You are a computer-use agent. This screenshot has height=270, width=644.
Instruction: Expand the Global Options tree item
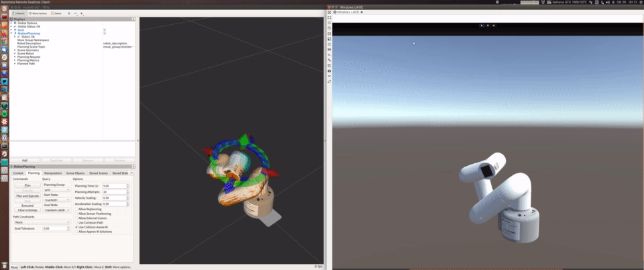pyautogui.click(x=11, y=23)
